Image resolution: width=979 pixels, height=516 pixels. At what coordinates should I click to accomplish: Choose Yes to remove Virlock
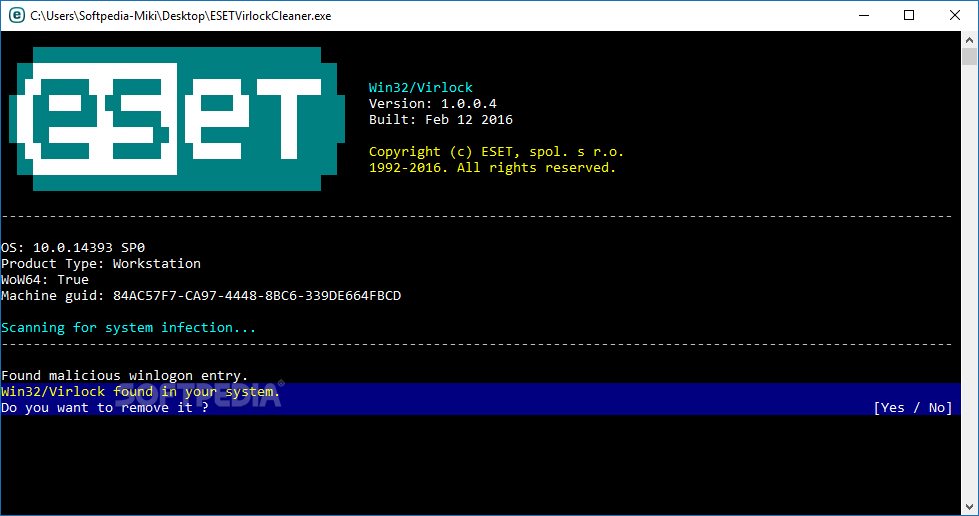(x=893, y=408)
